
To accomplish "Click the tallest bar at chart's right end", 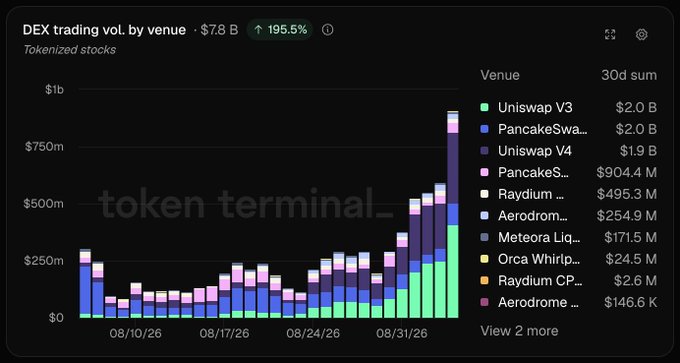I will coord(453,215).
